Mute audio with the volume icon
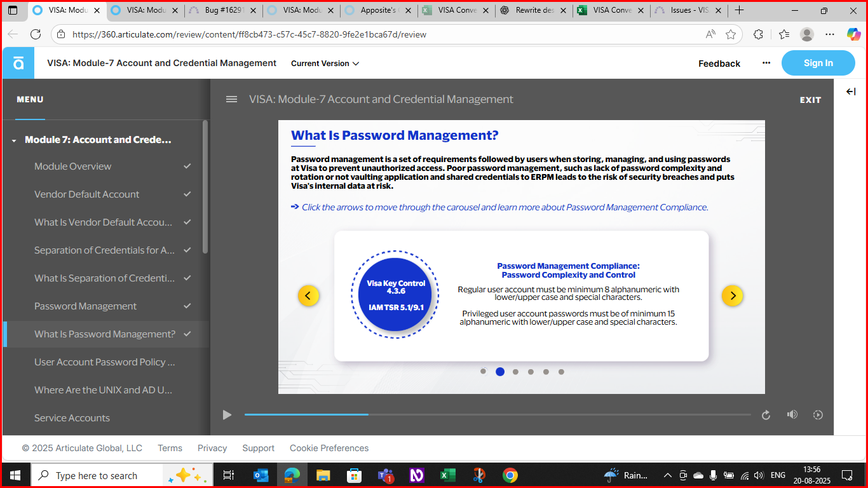 coord(792,414)
